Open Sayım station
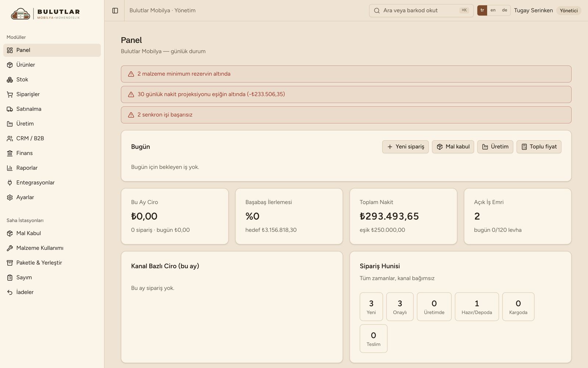Viewport: 588px width, 368px height. click(x=52, y=277)
